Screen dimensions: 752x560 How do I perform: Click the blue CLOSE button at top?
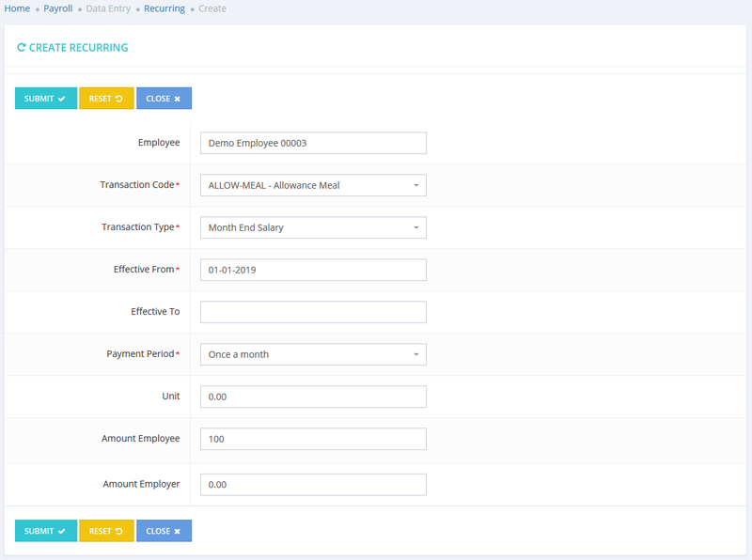[164, 98]
